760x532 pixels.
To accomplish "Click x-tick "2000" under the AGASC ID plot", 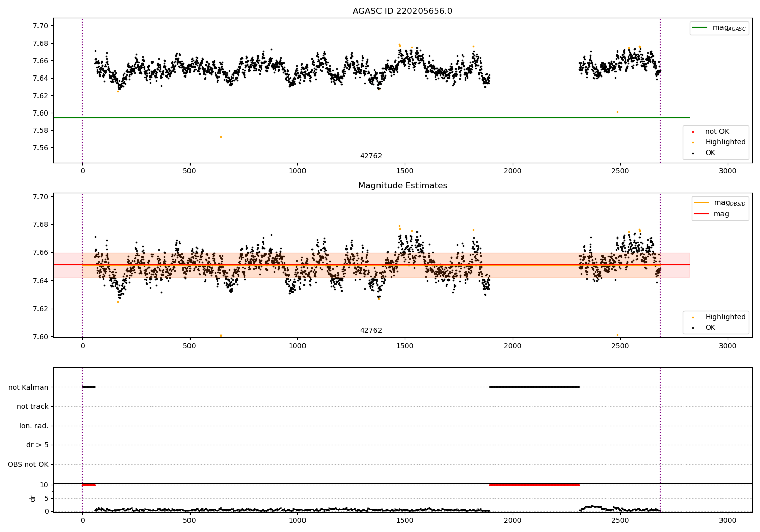I will [513, 171].
